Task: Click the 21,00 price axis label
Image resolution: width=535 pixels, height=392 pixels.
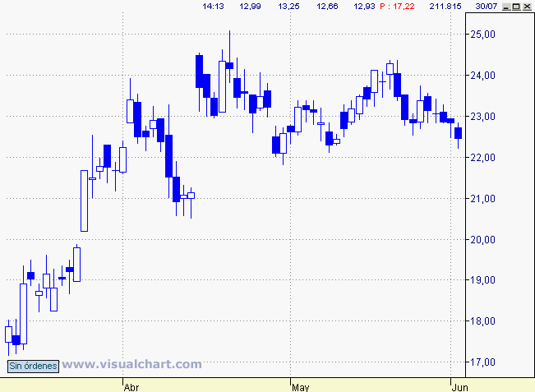Action: (482, 198)
